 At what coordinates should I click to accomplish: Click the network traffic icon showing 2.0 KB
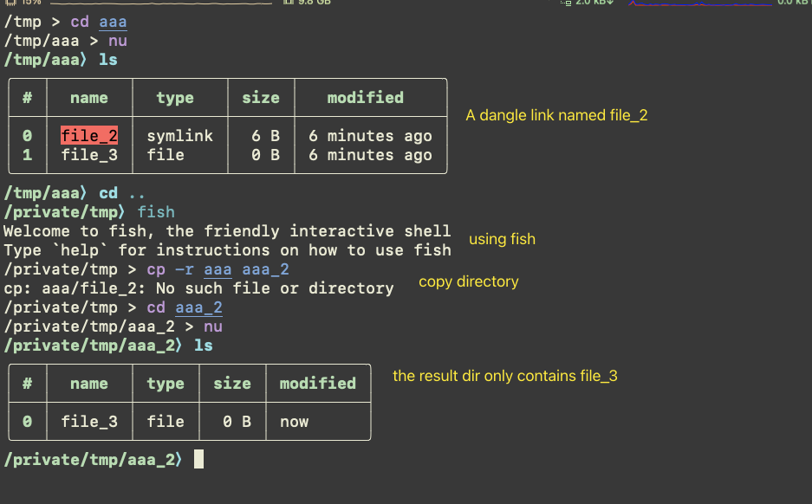pos(585,3)
